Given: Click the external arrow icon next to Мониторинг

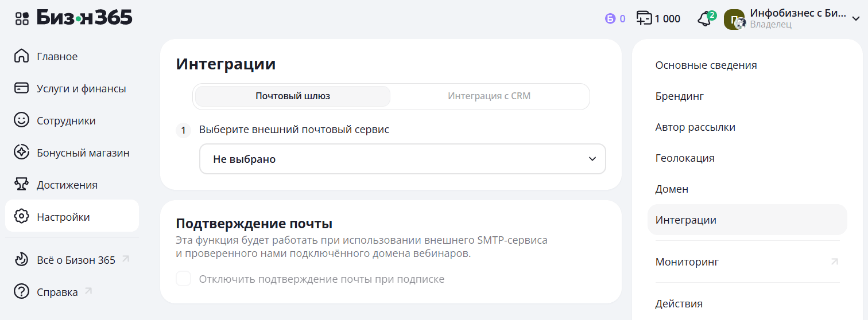Looking at the screenshot, I should pos(834,262).
